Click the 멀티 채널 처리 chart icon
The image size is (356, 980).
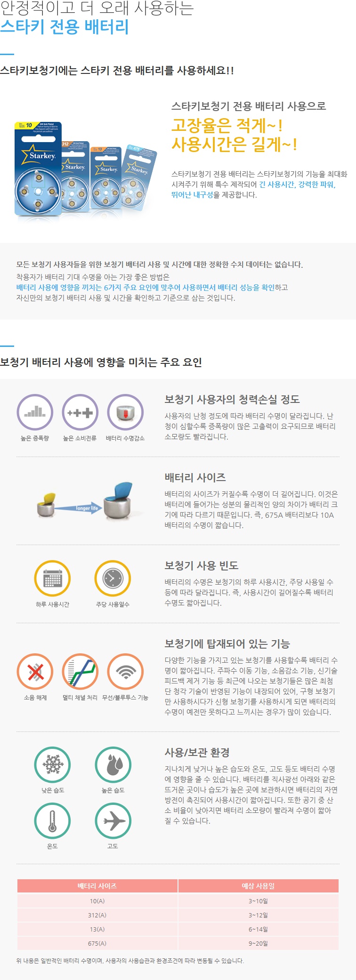click(80, 671)
